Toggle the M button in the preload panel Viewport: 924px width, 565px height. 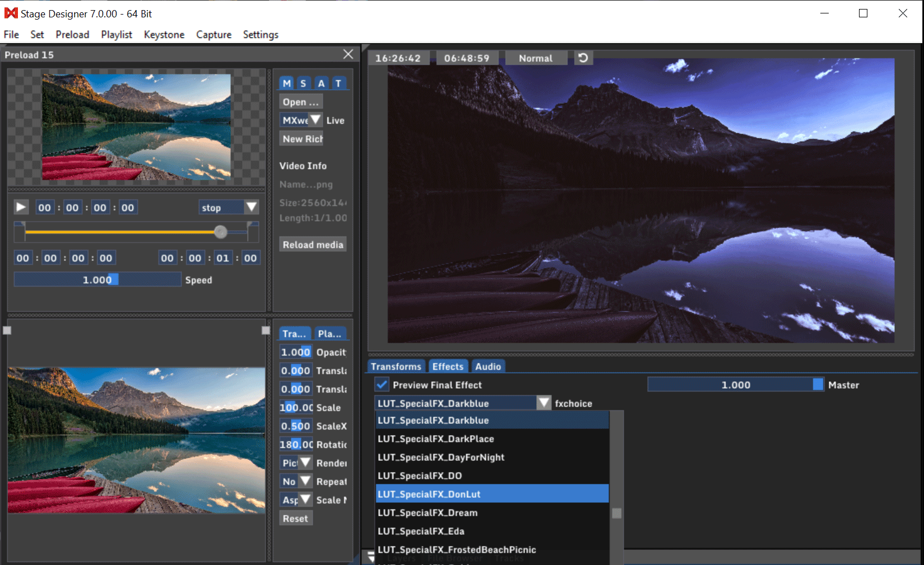(286, 83)
